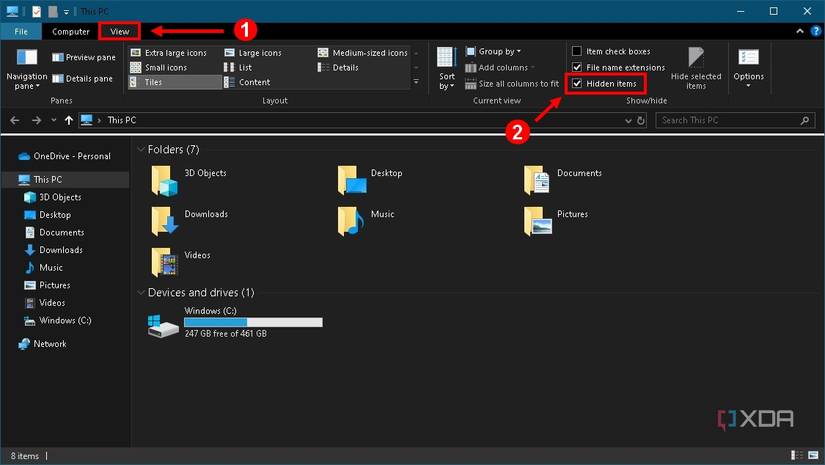
Task: Select Pictures in the sidebar
Action: click(47, 285)
